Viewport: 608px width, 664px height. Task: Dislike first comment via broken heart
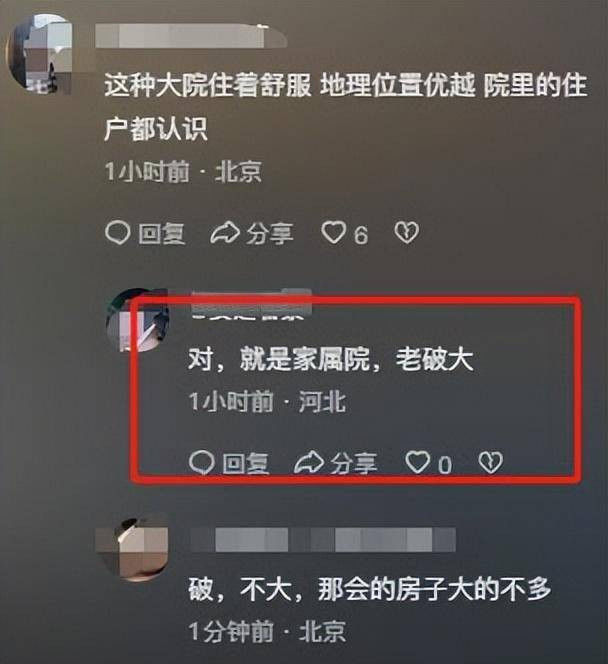(407, 232)
